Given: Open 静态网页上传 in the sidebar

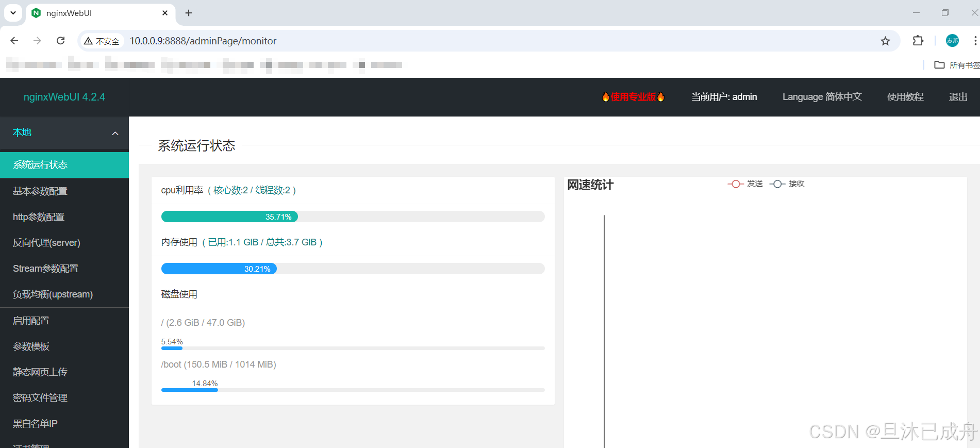Looking at the screenshot, I should [64, 372].
